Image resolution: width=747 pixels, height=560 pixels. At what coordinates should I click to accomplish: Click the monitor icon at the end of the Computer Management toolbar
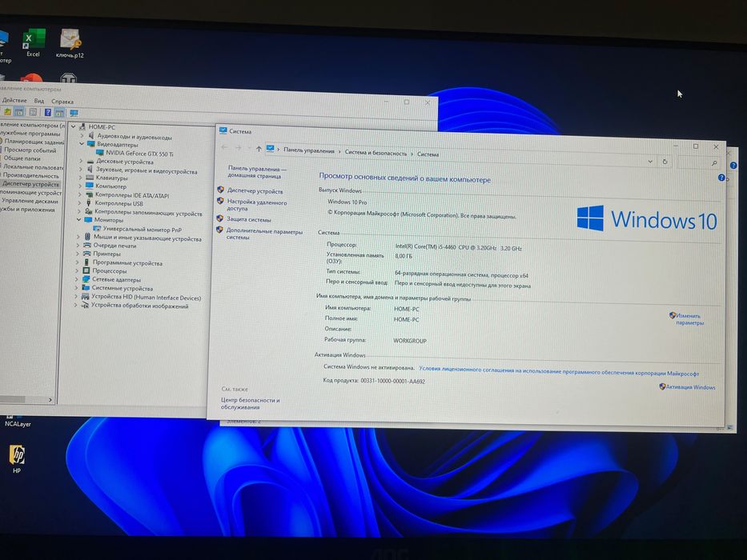click(74, 114)
